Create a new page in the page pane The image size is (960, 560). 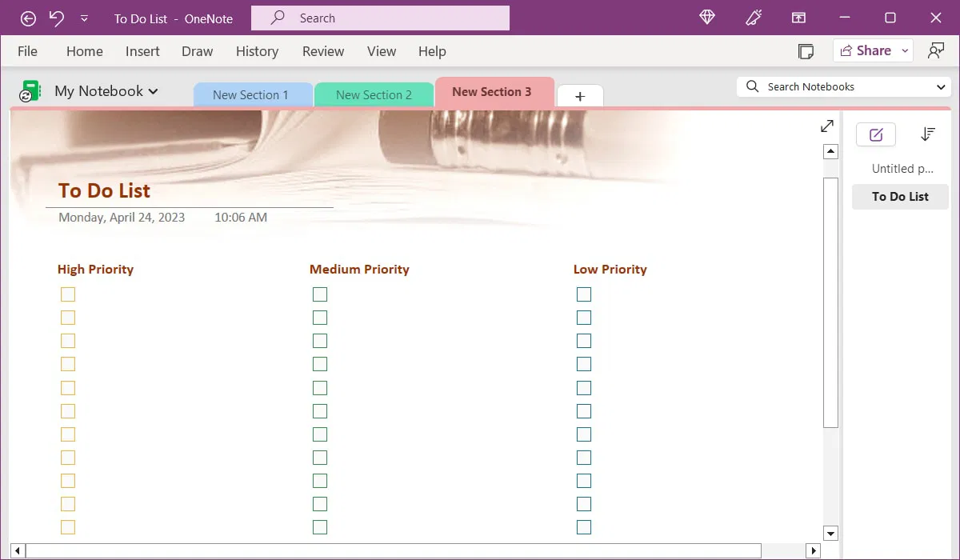click(875, 134)
